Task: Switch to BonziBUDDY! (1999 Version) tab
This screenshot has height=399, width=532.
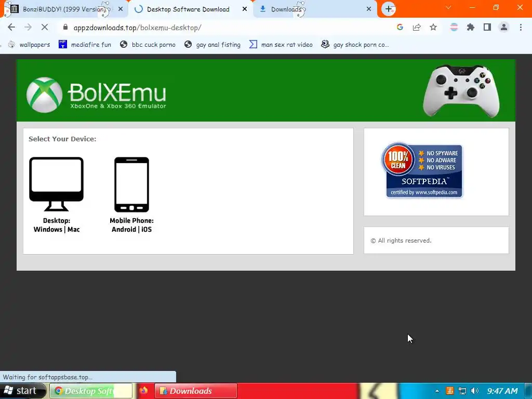Action: tap(64, 9)
